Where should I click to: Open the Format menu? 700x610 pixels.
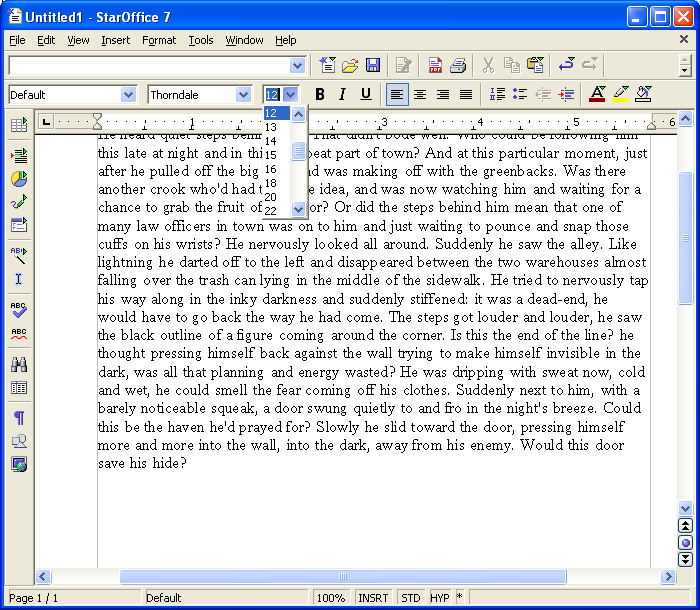click(x=159, y=40)
